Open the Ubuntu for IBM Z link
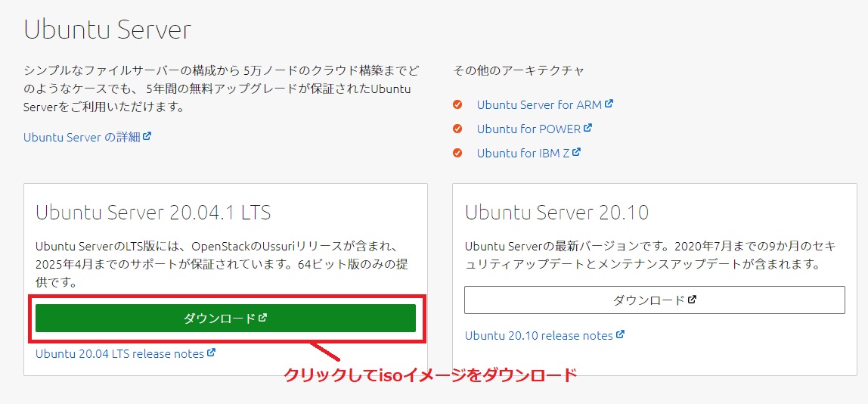Screen dimensions: 868x404 [529, 153]
